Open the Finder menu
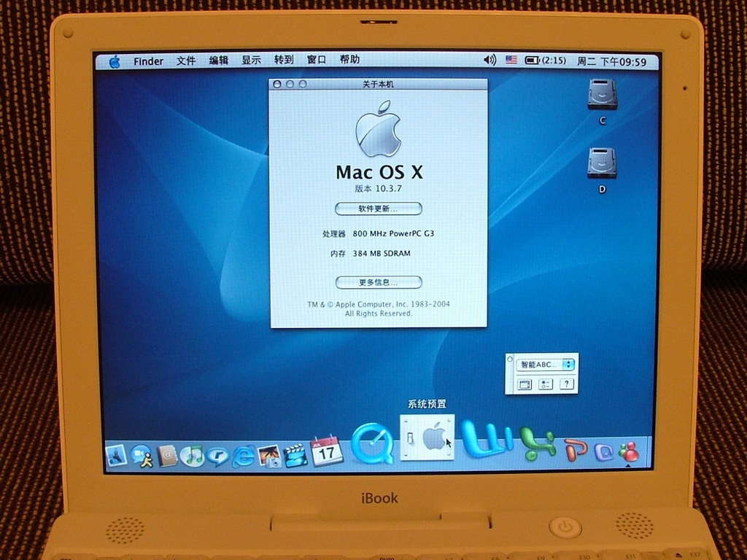Viewport: 747px width, 560px height. [148, 61]
